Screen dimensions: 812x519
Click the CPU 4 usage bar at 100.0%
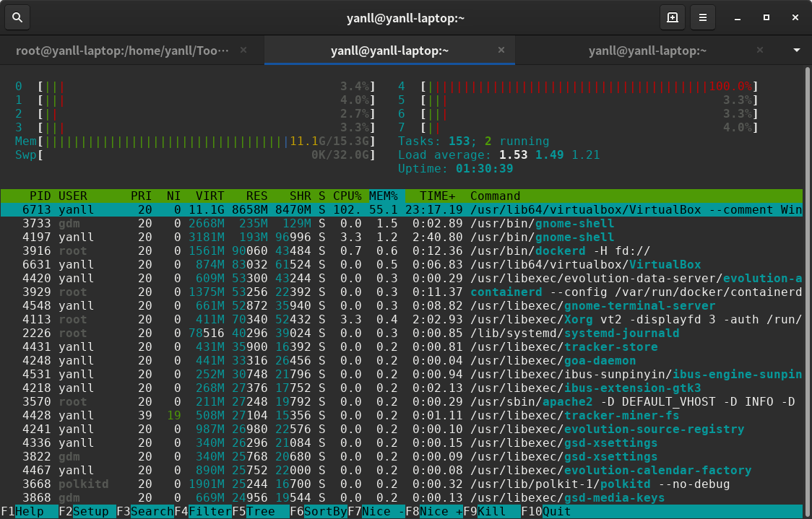coord(589,87)
